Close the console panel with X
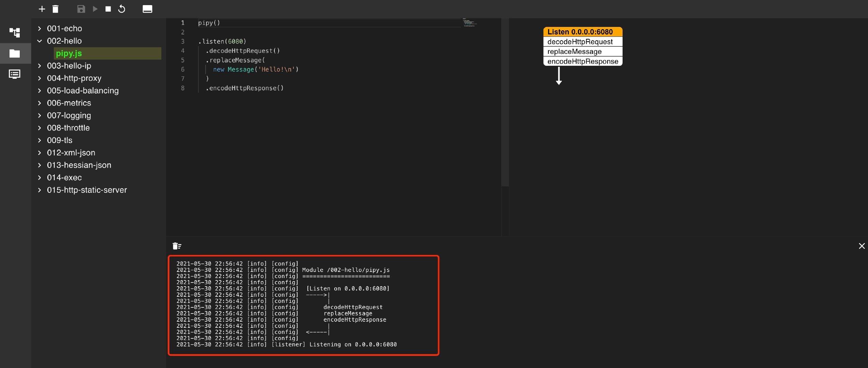This screenshot has width=868, height=368. tap(862, 246)
